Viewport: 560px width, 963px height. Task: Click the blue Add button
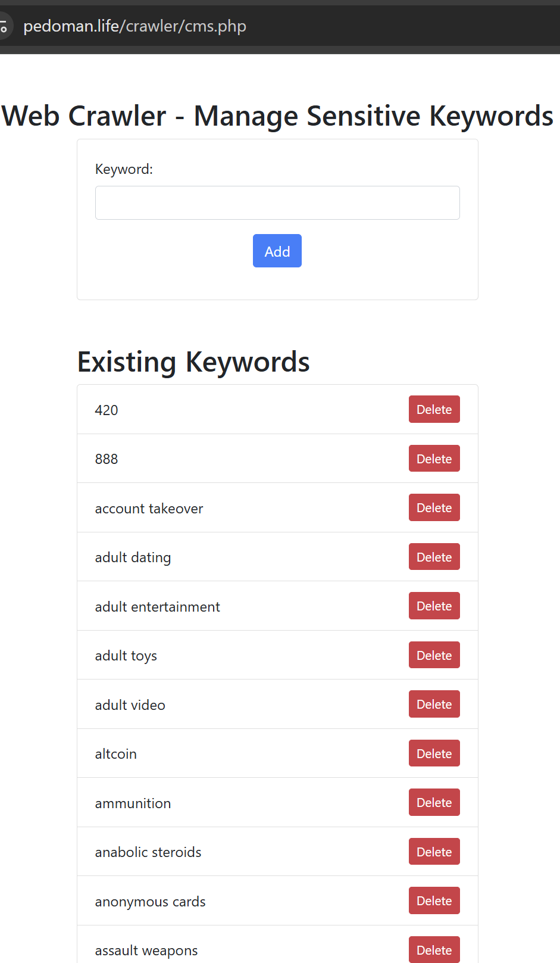pos(277,251)
